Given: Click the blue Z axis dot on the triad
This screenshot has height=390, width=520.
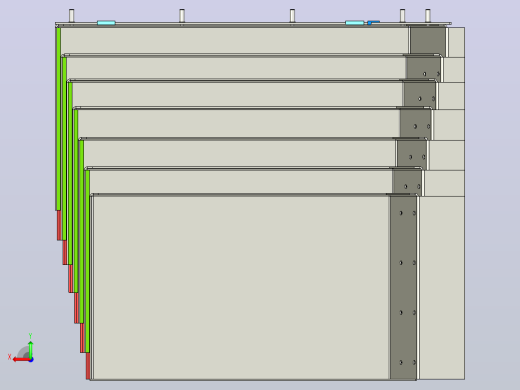Looking at the screenshot, I should tap(31, 360).
